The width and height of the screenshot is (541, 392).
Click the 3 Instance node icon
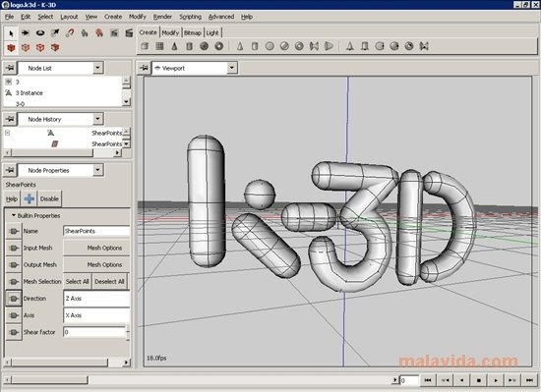point(9,92)
